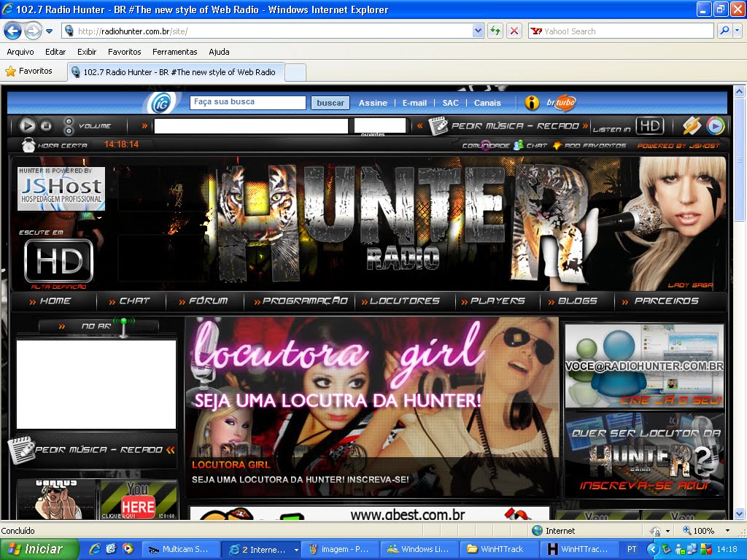Screen dimensions: 747x560
Task: Click Quer ser locutor da Hunter banner
Action: [x=644, y=455]
